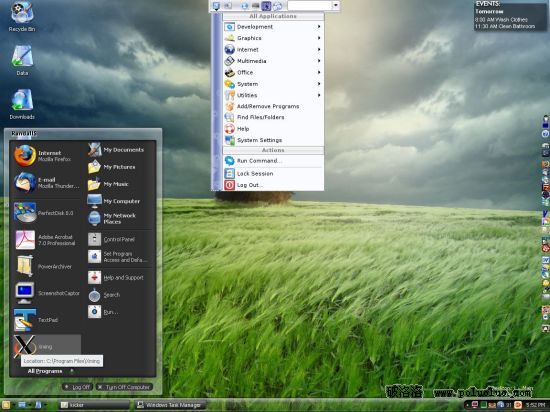Click the Turn Off Computer button

(124, 387)
